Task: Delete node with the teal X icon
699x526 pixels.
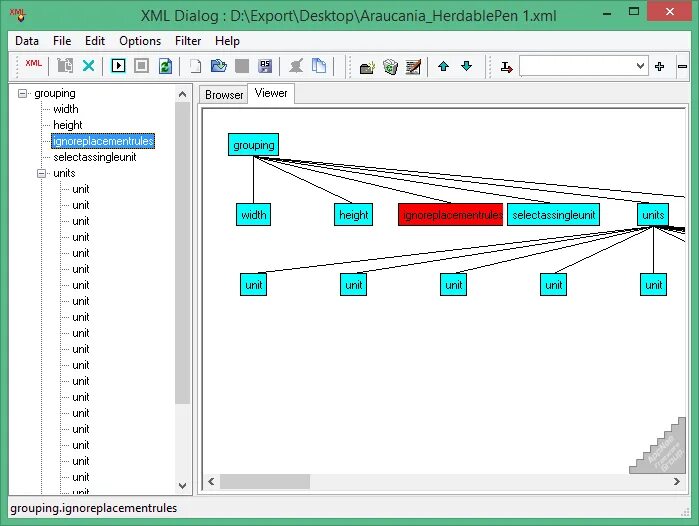Action: tap(89, 66)
